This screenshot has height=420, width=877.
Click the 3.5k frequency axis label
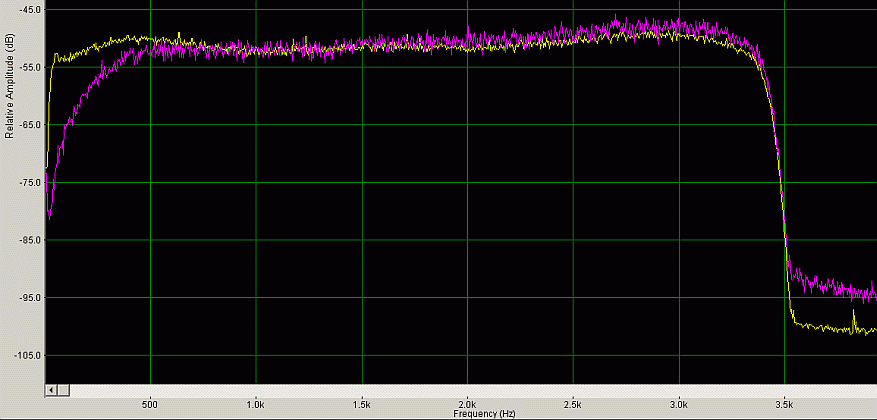click(784, 404)
